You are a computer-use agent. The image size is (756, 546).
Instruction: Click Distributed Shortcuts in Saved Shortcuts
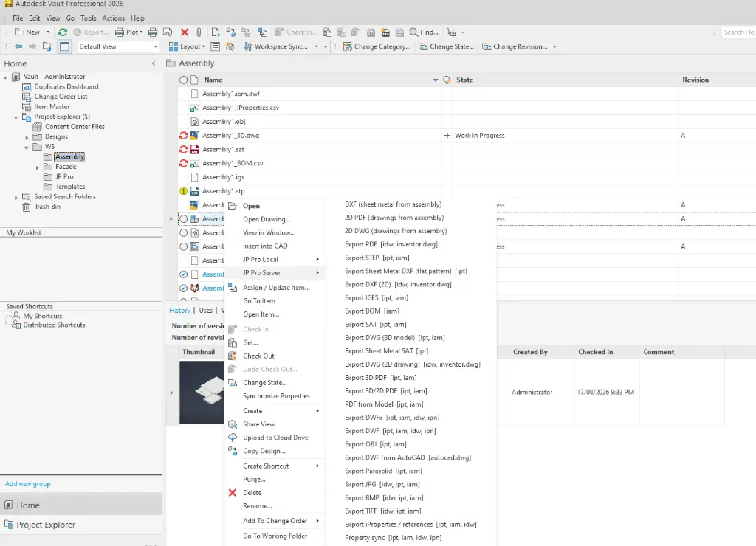(54, 325)
